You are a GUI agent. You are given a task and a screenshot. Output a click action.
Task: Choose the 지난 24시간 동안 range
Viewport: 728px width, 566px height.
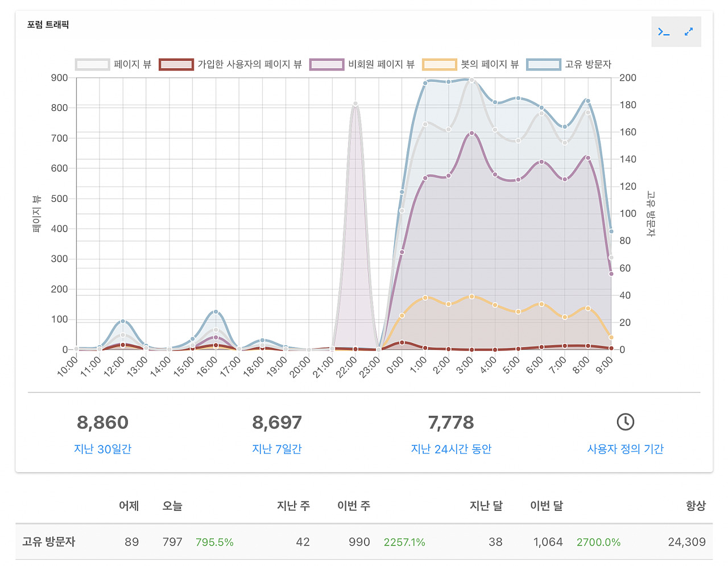451,449
